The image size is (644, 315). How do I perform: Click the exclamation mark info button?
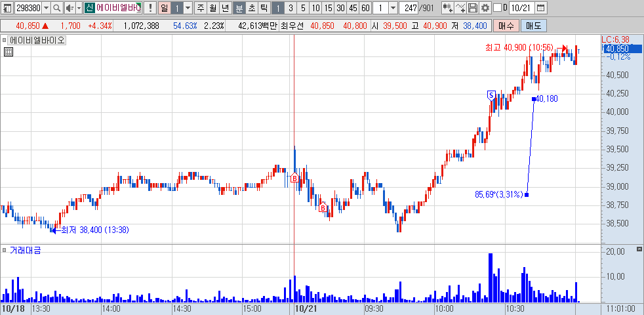[150, 8]
